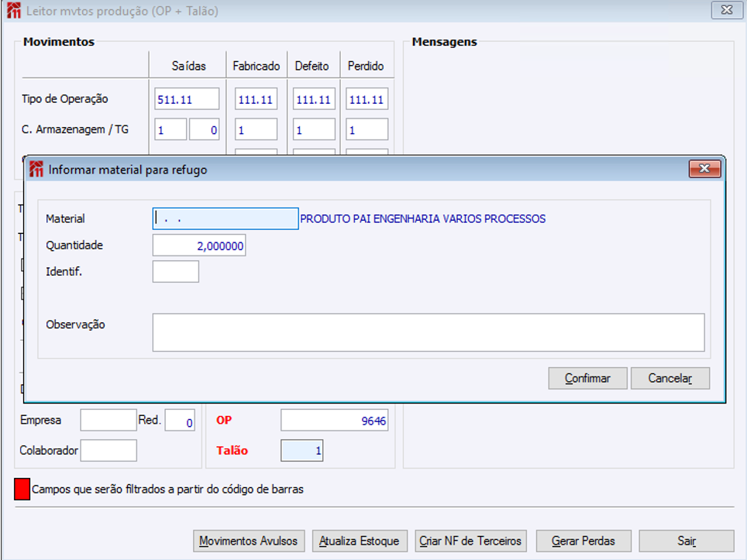Click the OP field showing 9646
This screenshot has width=747, height=560.
[x=335, y=420]
